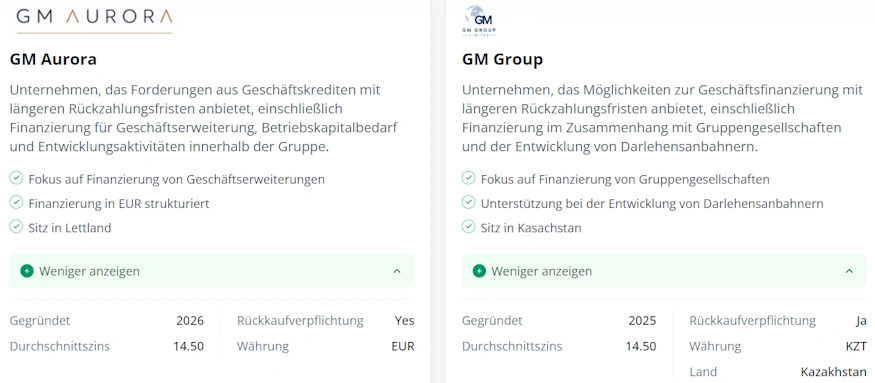875x383 pixels.
Task: Select the GM Aurora company description text
Action: [x=204, y=118]
